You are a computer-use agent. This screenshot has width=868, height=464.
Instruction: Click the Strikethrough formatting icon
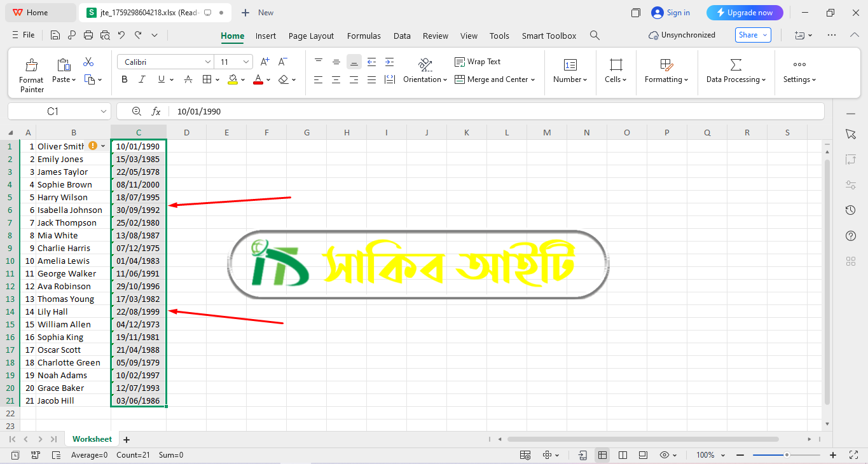coord(188,79)
